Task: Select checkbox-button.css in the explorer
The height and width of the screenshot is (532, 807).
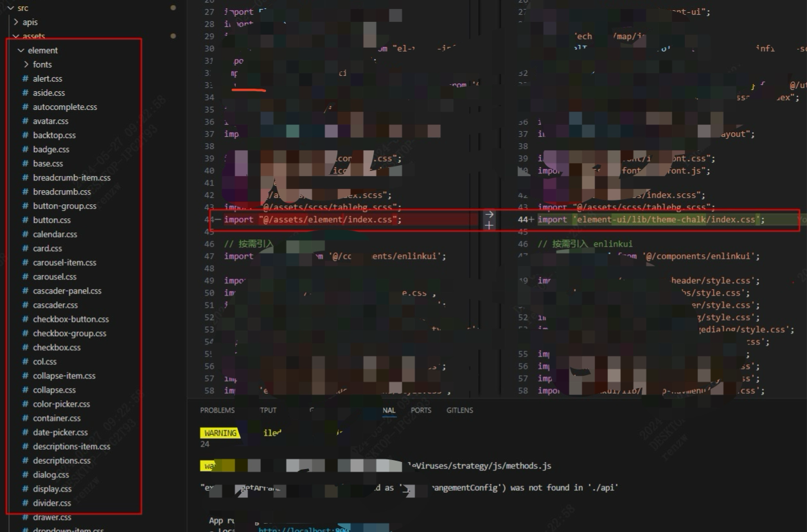Action: (x=71, y=319)
